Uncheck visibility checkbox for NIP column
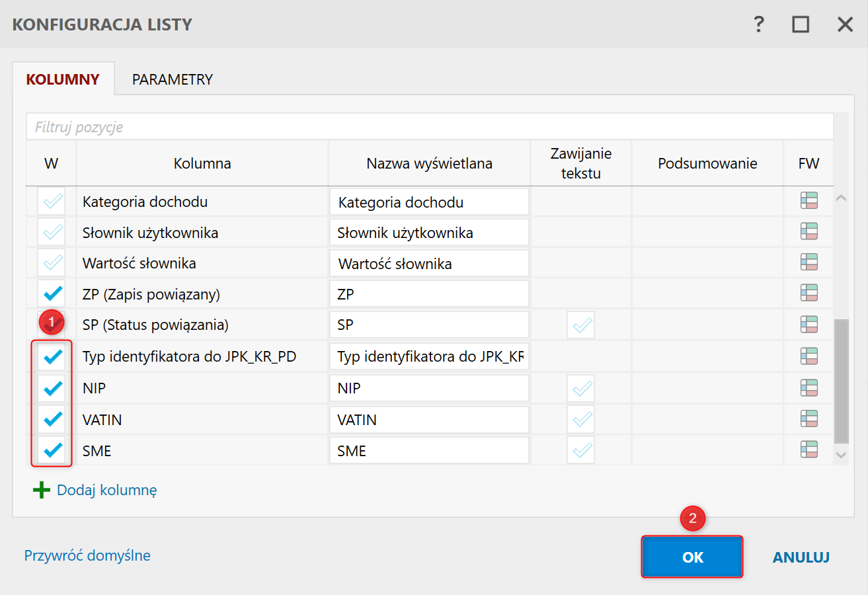 pos(52,388)
